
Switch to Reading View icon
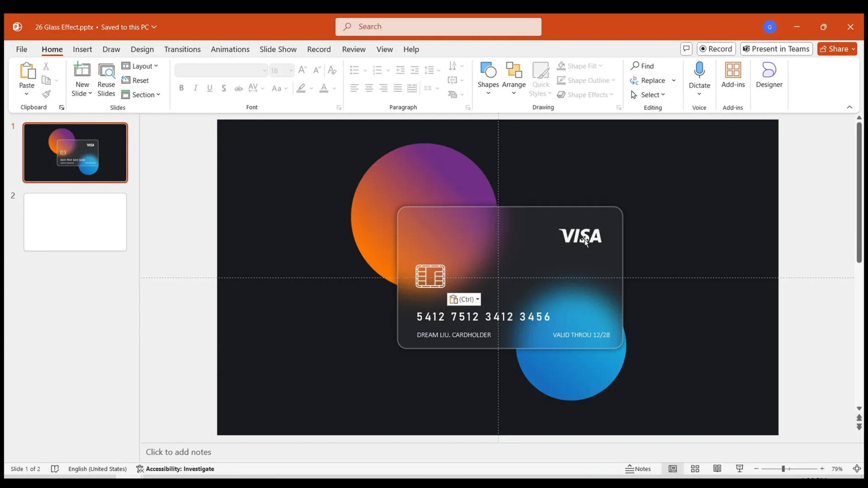(x=717, y=469)
